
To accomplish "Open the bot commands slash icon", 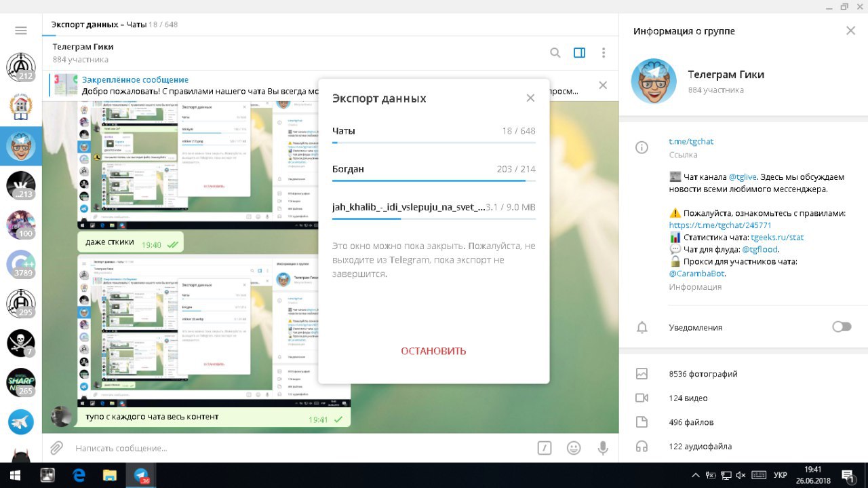I will pos(544,448).
